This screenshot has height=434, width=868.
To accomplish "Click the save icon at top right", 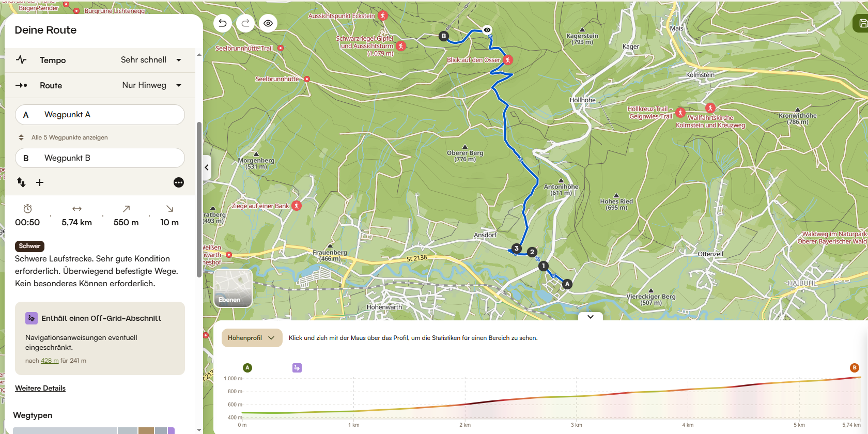I will click(862, 23).
